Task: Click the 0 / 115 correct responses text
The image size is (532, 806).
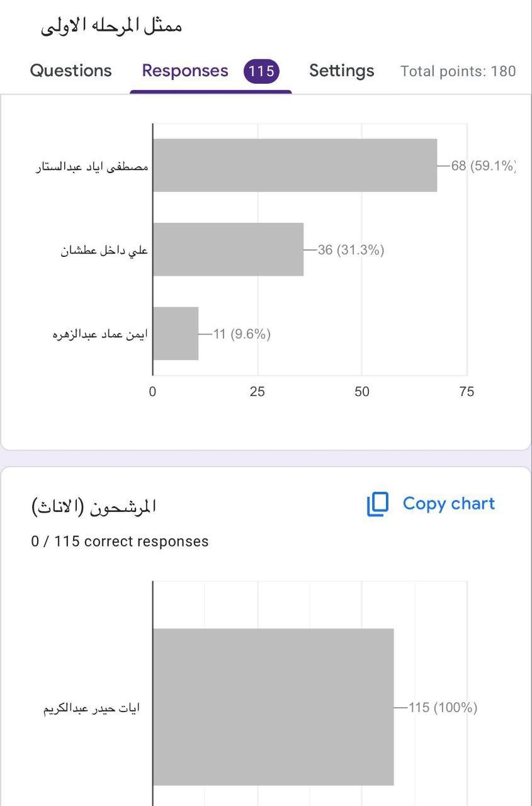Action: pos(120,542)
